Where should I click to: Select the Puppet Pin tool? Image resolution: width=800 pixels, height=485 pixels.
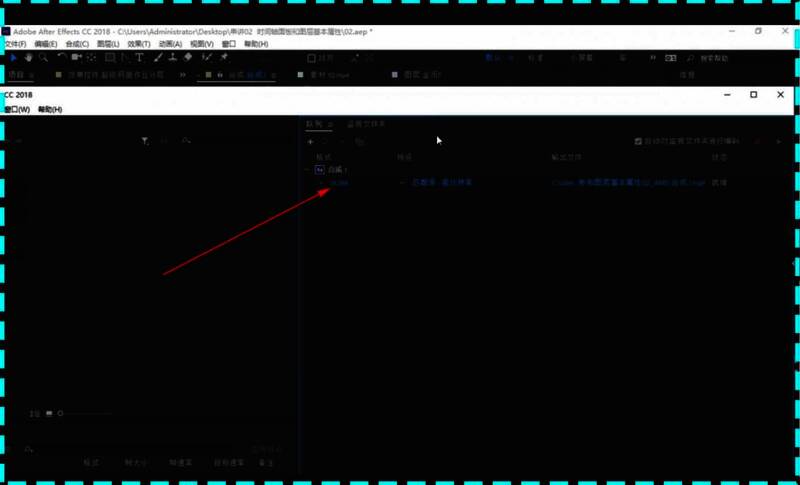223,58
